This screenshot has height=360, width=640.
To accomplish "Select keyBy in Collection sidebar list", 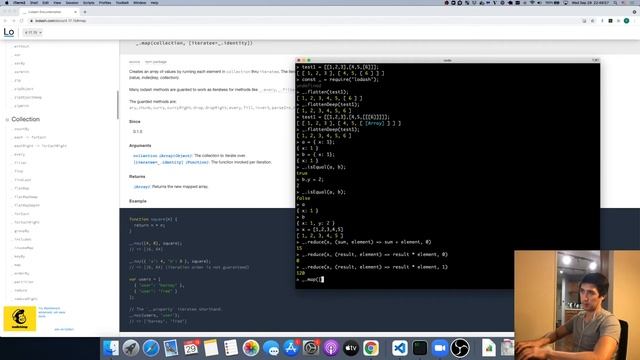I will pos(19,256).
